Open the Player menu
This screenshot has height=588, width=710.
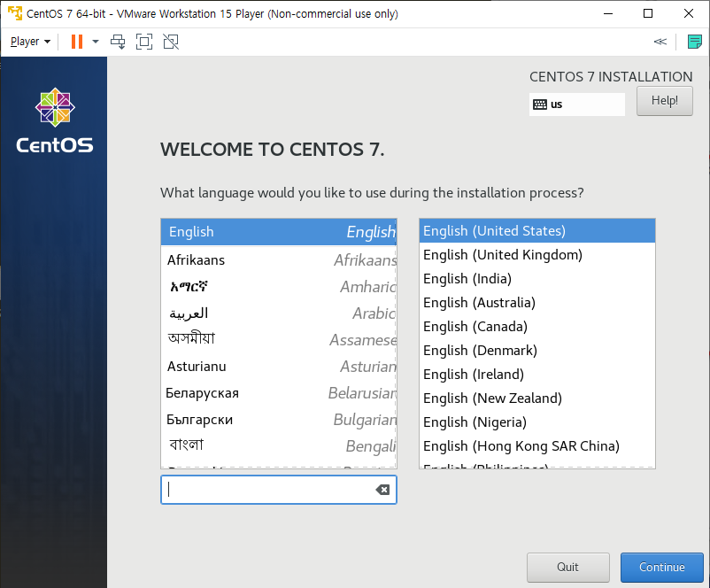tap(30, 42)
